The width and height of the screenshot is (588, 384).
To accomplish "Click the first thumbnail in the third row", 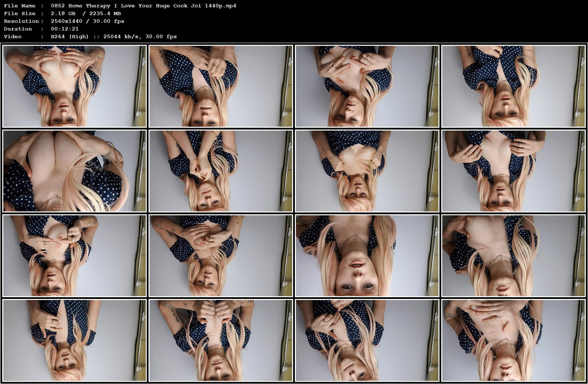I will tap(74, 255).
